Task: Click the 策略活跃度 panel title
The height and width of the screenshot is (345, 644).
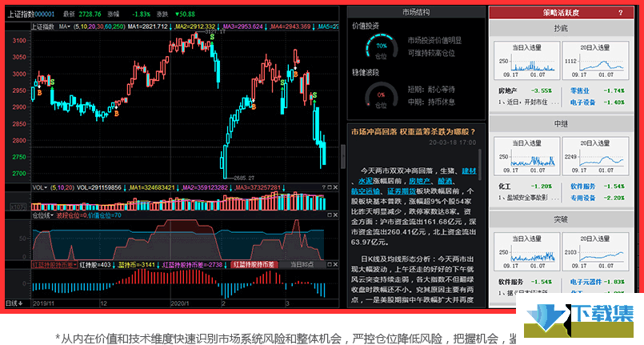Action: tap(561, 13)
